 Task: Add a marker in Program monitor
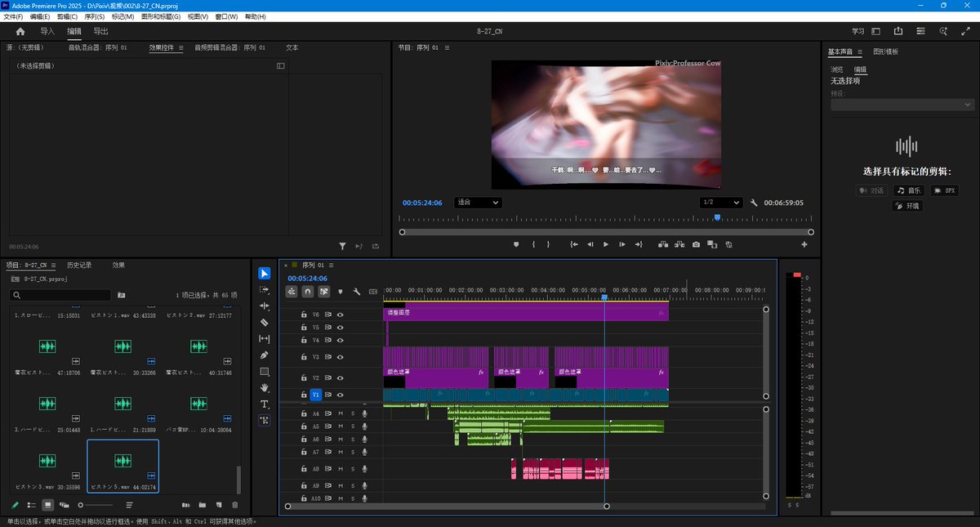pyautogui.click(x=516, y=244)
